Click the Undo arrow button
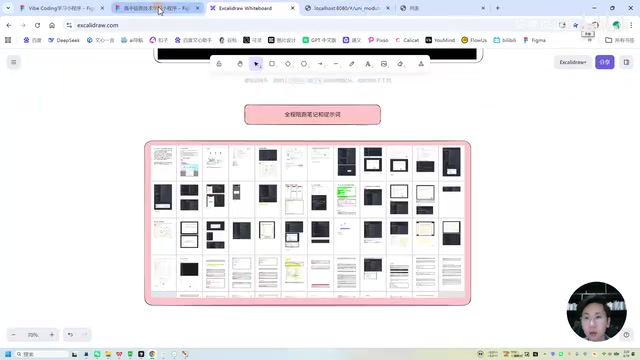Screen dimensions: 640x360 70,335
